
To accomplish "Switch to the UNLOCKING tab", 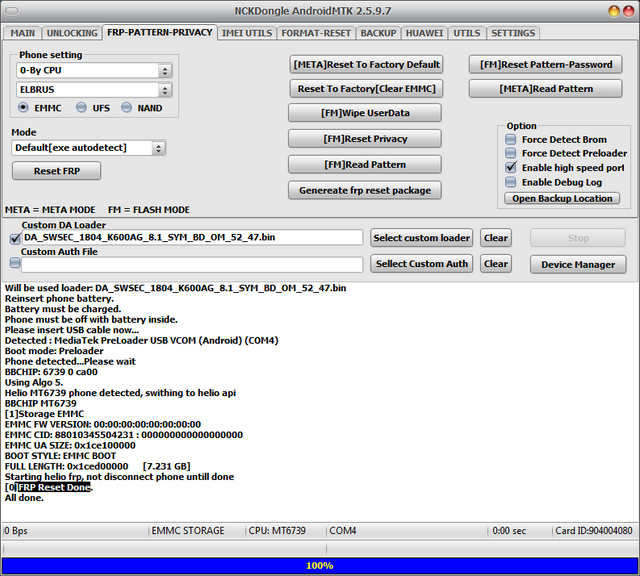I will point(72,33).
